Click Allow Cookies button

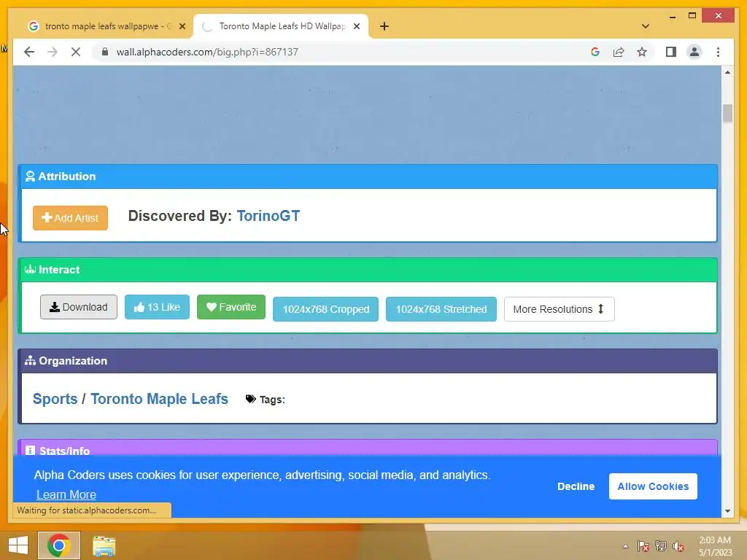(x=653, y=486)
